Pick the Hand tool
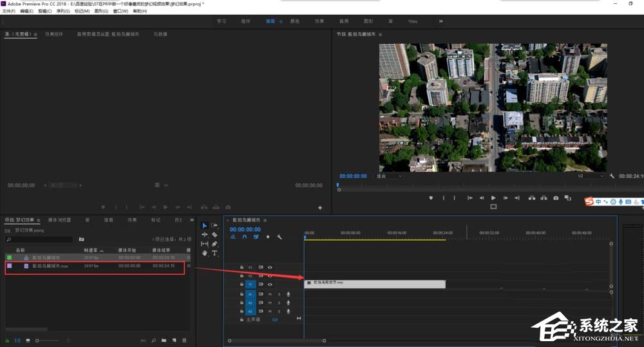 pos(205,253)
